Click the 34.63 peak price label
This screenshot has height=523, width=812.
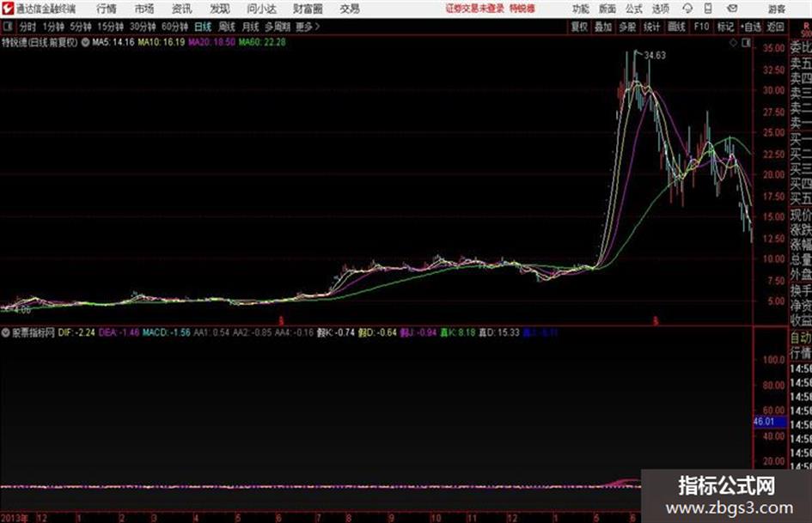pos(655,55)
